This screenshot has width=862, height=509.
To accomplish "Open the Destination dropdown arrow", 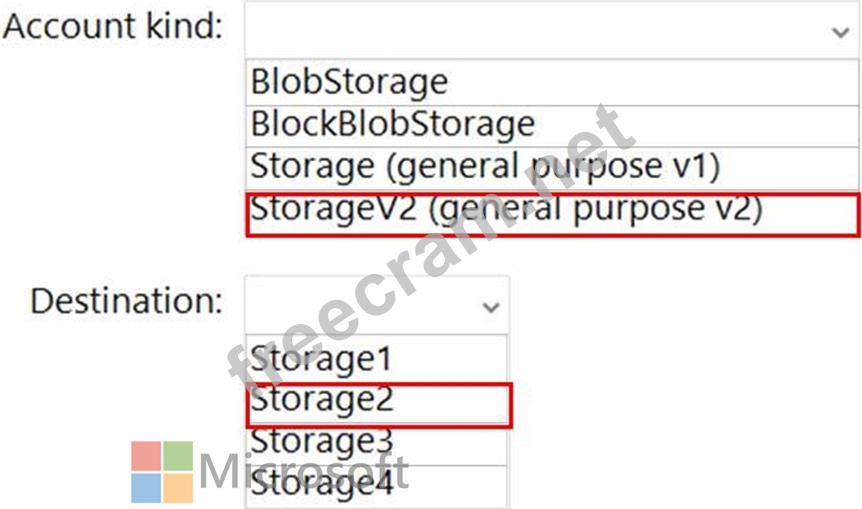I will point(490,307).
